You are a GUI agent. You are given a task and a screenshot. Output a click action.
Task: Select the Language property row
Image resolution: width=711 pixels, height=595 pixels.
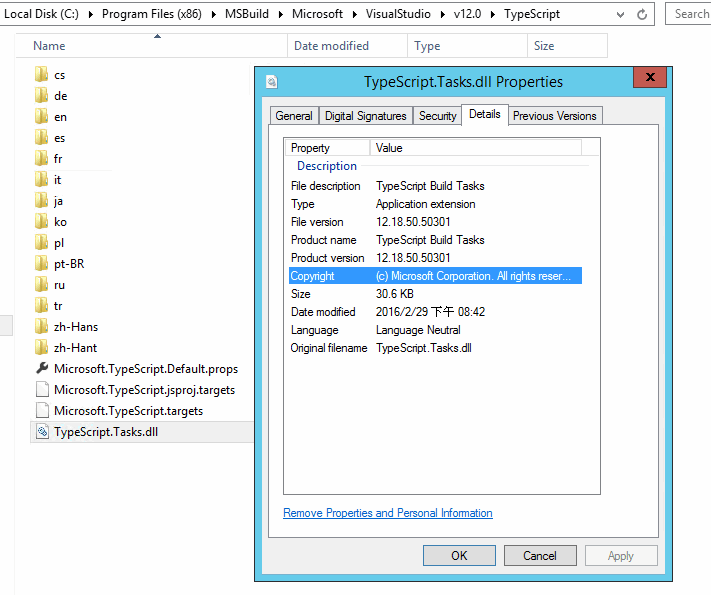pyautogui.click(x=435, y=330)
